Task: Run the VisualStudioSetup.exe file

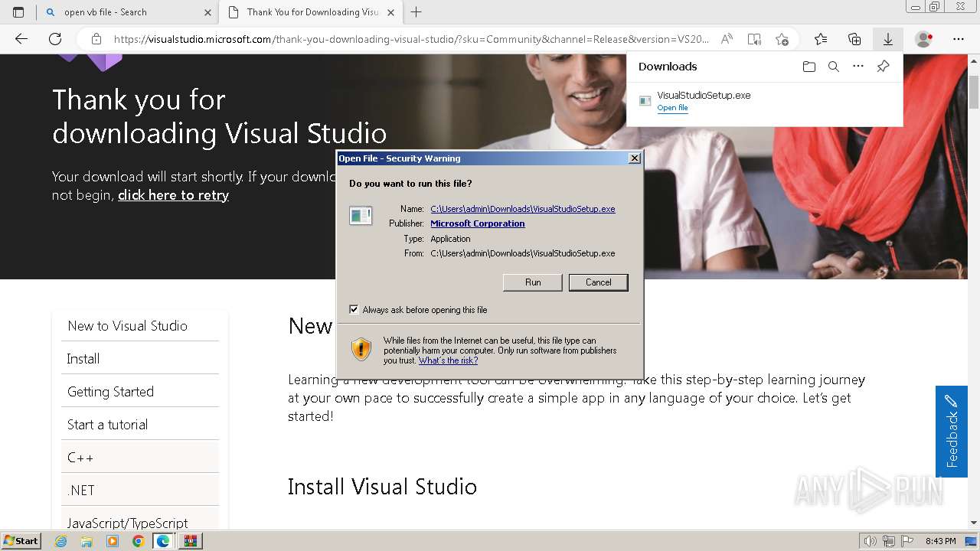Action: [533, 282]
